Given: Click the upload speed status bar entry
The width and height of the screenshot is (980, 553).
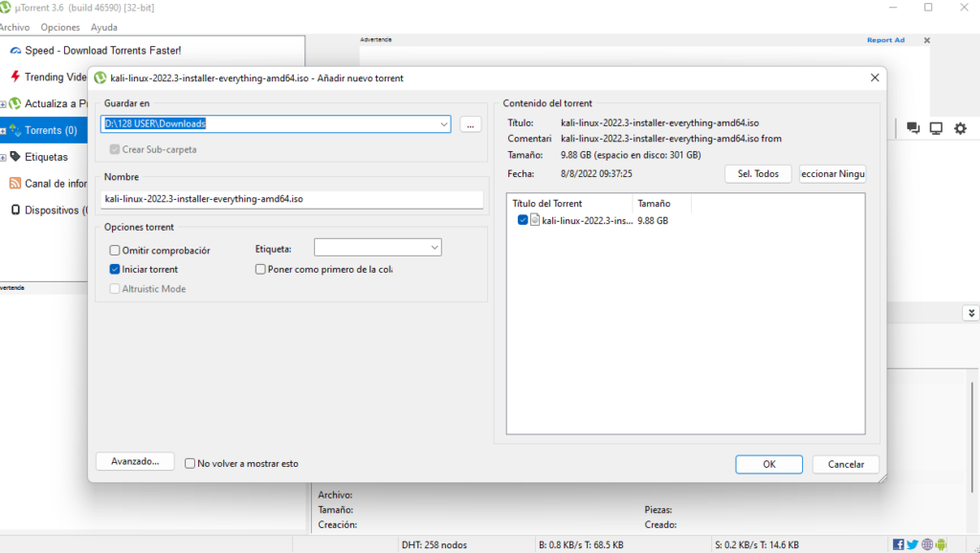Looking at the screenshot, I should point(757,545).
